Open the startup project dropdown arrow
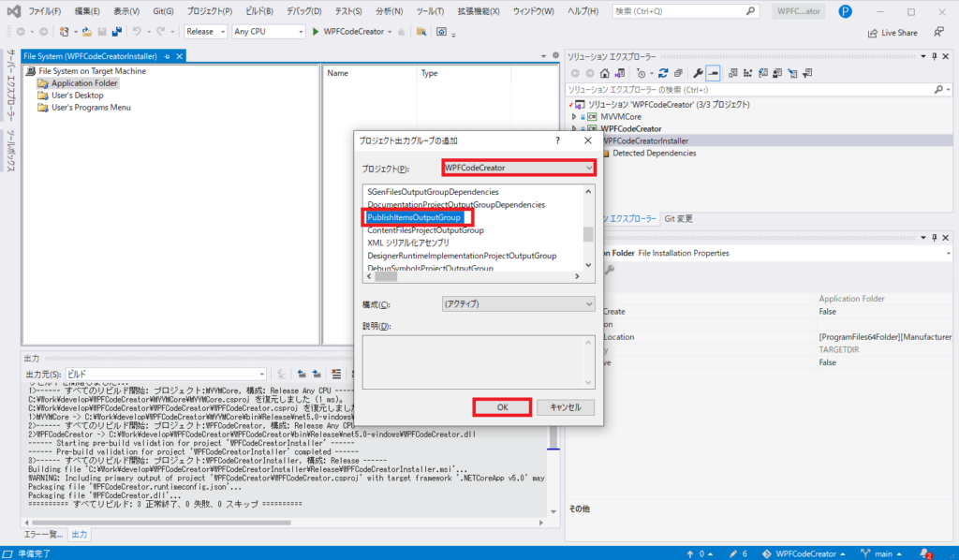 coord(390,32)
